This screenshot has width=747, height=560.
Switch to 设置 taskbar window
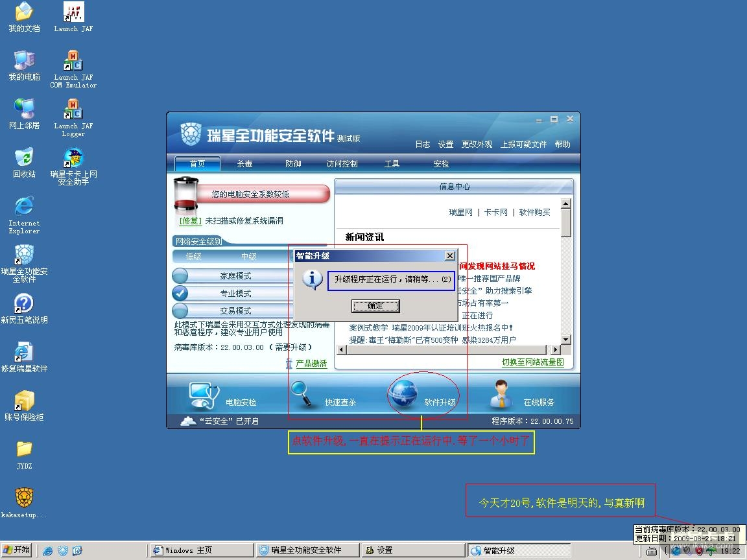pos(412,550)
